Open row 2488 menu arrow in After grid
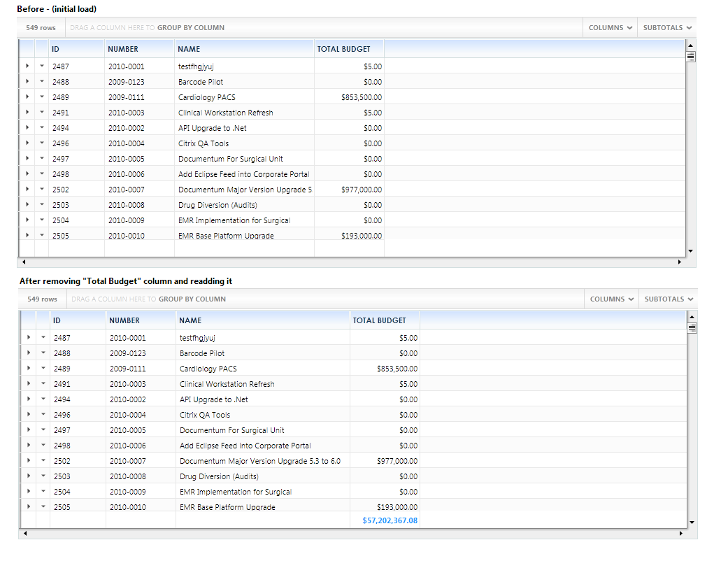This screenshot has height=561, width=728. click(43, 353)
